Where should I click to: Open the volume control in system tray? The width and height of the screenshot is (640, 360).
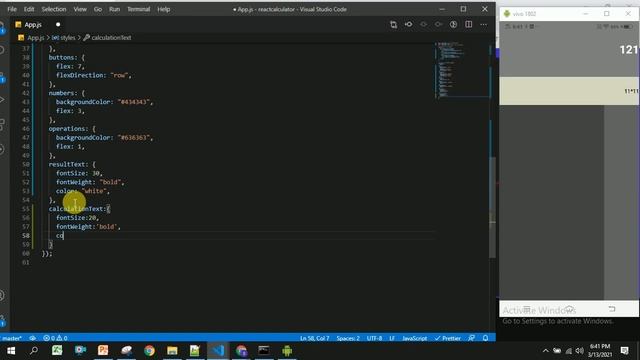[580, 351]
